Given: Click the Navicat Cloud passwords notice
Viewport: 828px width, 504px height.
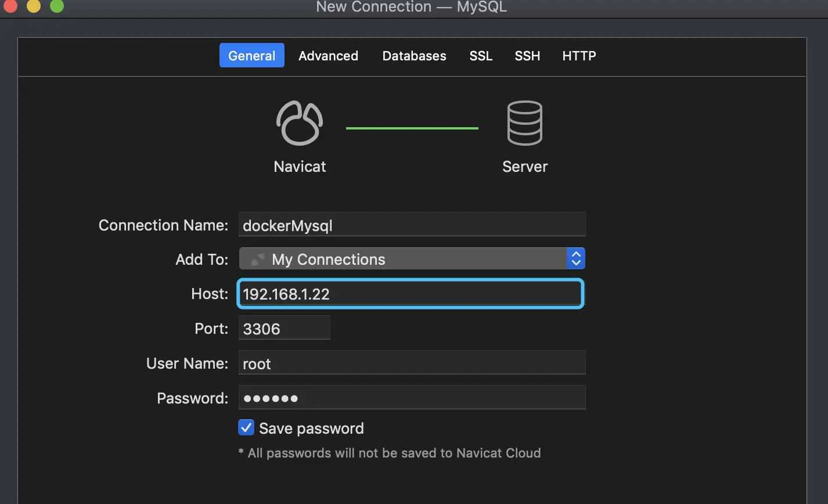Looking at the screenshot, I should tap(390, 453).
